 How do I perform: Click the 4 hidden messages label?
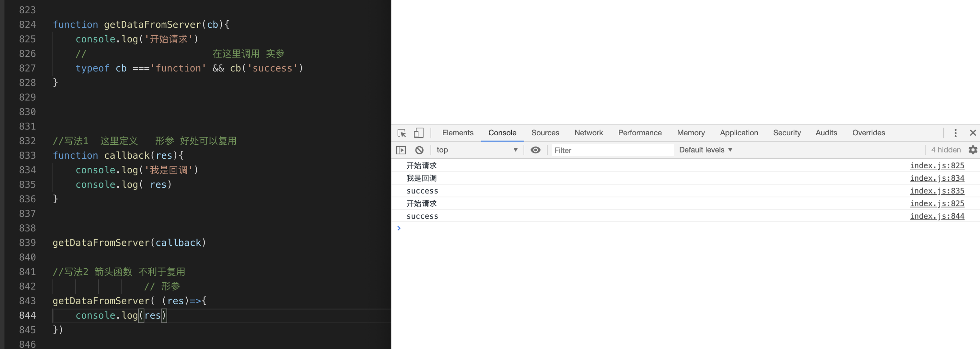click(x=946, y=150)
